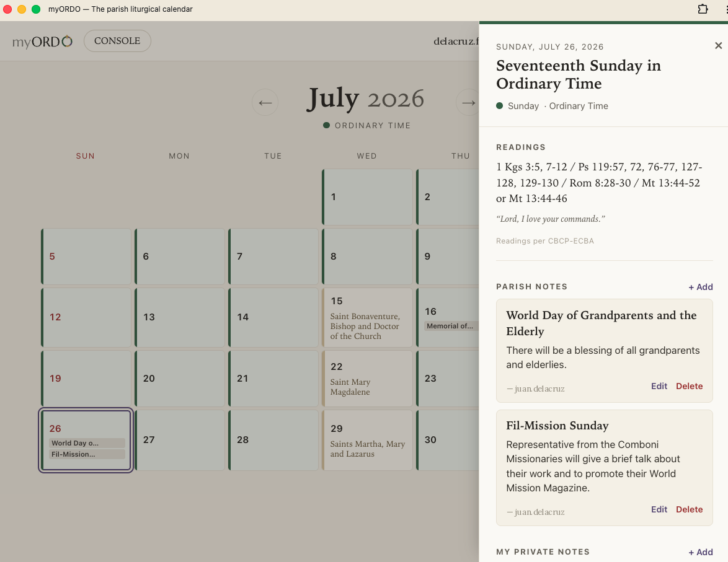Screen dimensions: 728x562
Task: Select Sunday July 5
Action: pyautogui.click(x=86, y=256)
